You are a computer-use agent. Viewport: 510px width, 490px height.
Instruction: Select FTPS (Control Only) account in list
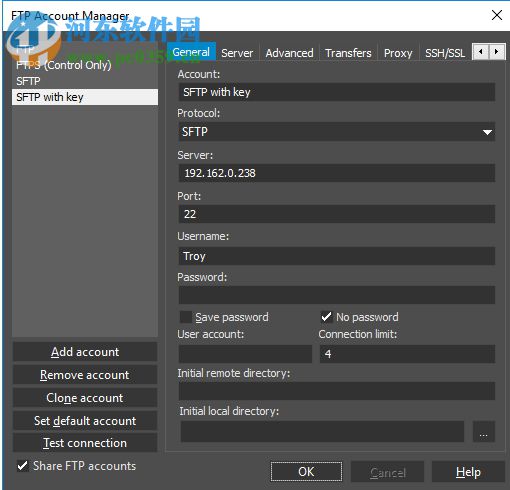click(85, 65)
